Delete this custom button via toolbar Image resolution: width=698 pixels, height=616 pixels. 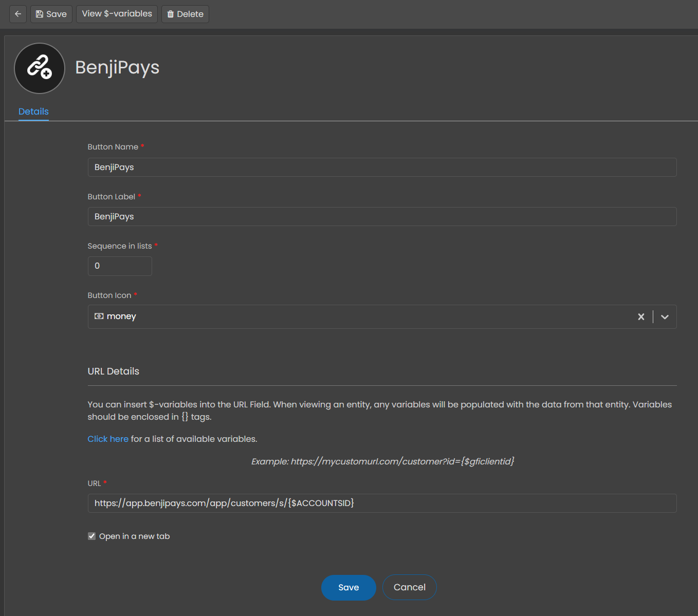[185, 14]
